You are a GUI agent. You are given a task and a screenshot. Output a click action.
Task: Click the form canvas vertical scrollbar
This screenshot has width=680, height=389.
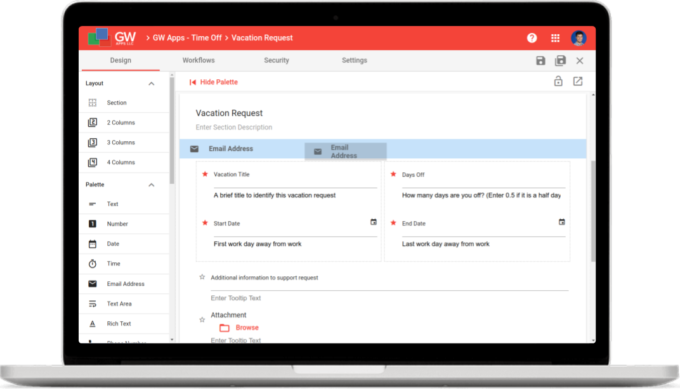593,211
